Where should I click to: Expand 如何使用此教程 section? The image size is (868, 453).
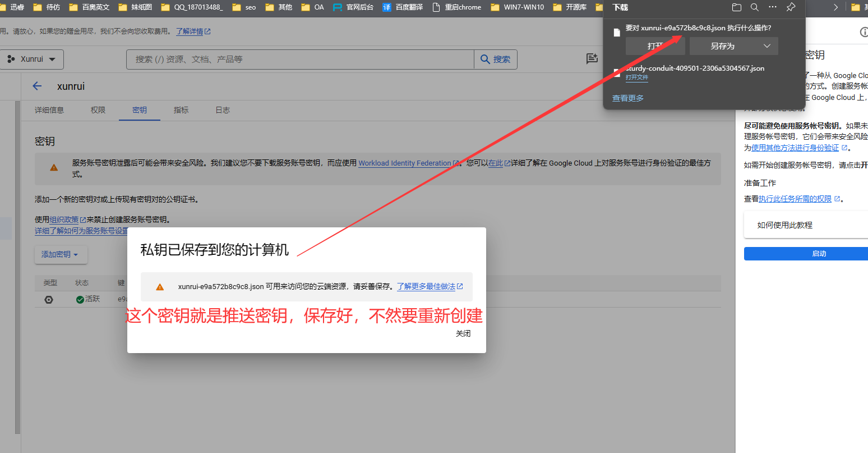(806, 225)
